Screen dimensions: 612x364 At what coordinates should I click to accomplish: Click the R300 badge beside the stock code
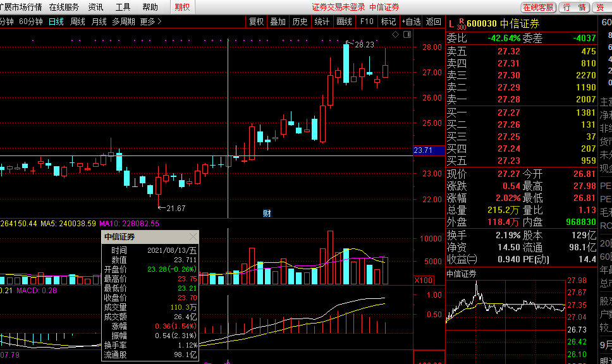tap(462, 24)
